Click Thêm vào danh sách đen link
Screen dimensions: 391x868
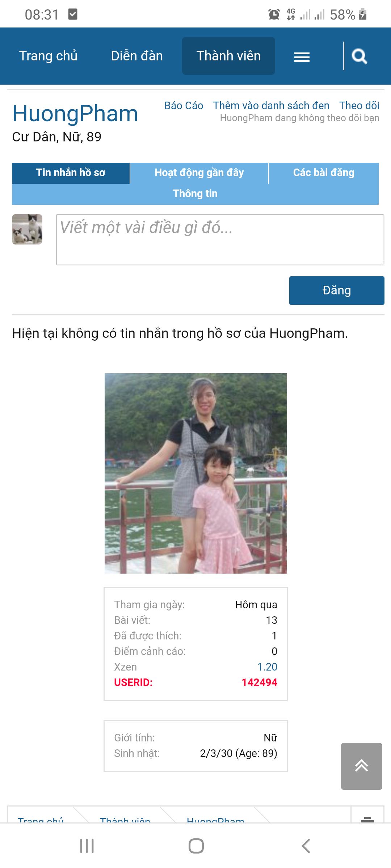tap(271, 106)
